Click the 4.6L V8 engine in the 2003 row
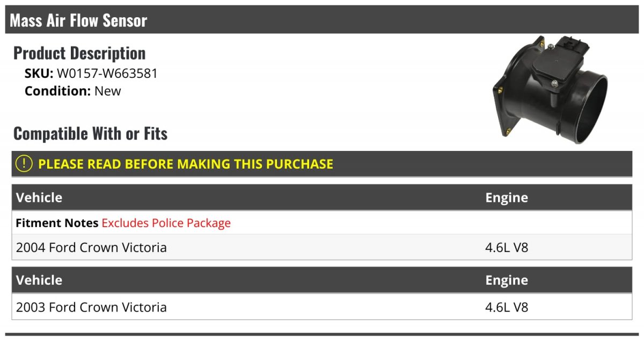The height and width of the screenshot is (341, 644). click(x=507, y=307)
